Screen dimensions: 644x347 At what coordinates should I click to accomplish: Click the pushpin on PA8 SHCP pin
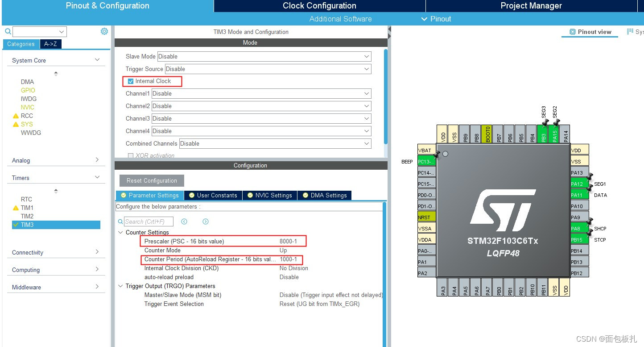pos(590,222)
